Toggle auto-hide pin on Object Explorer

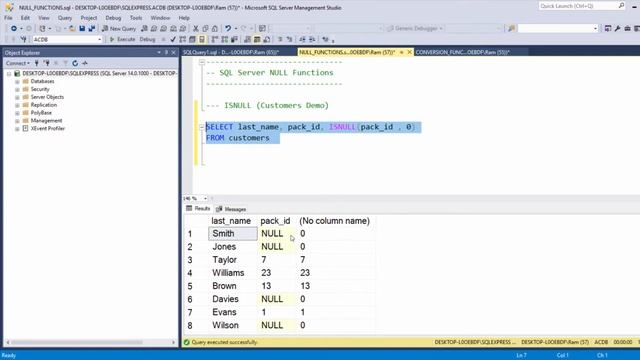pos(167,53)
